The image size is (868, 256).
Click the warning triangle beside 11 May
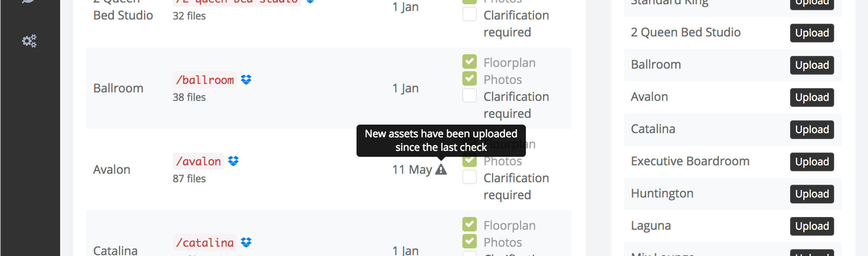[x=441, y=169]
